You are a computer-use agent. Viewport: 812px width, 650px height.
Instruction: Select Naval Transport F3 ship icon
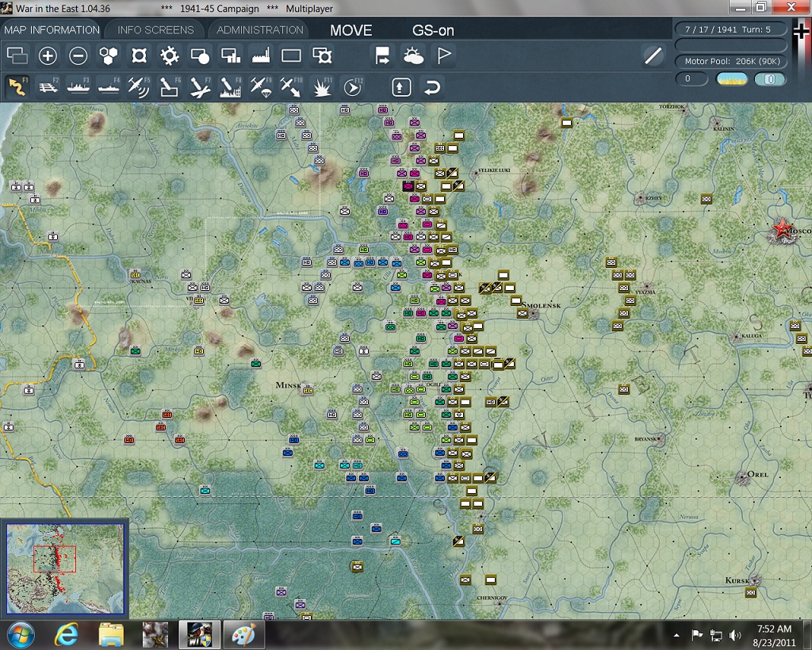79,86
